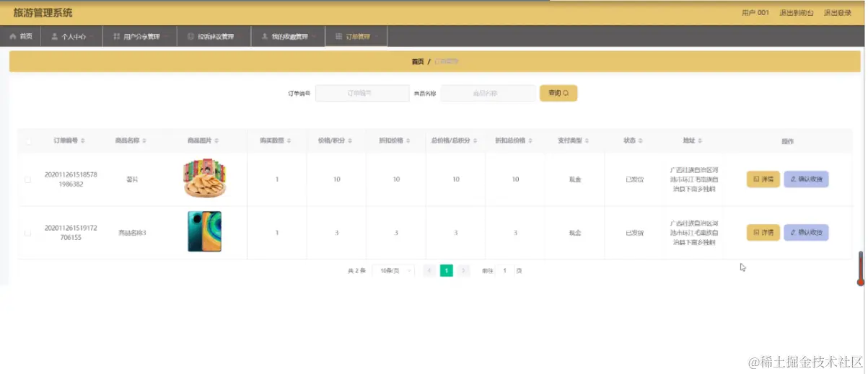Viewport: 868px width, 374px height.
Task: Sort by 状态 column arrows
Action: [641, 141]
